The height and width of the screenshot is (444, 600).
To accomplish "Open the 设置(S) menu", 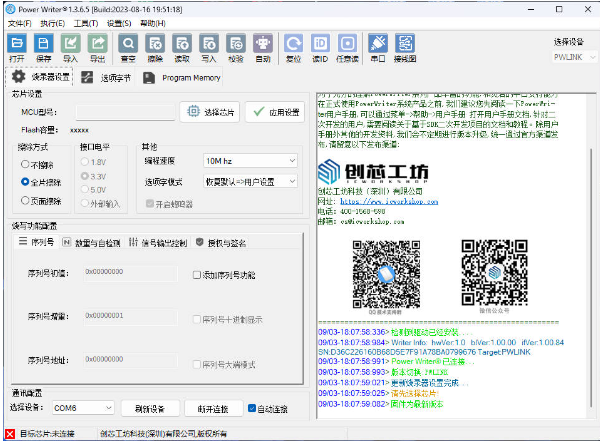I will pos(119,24).
